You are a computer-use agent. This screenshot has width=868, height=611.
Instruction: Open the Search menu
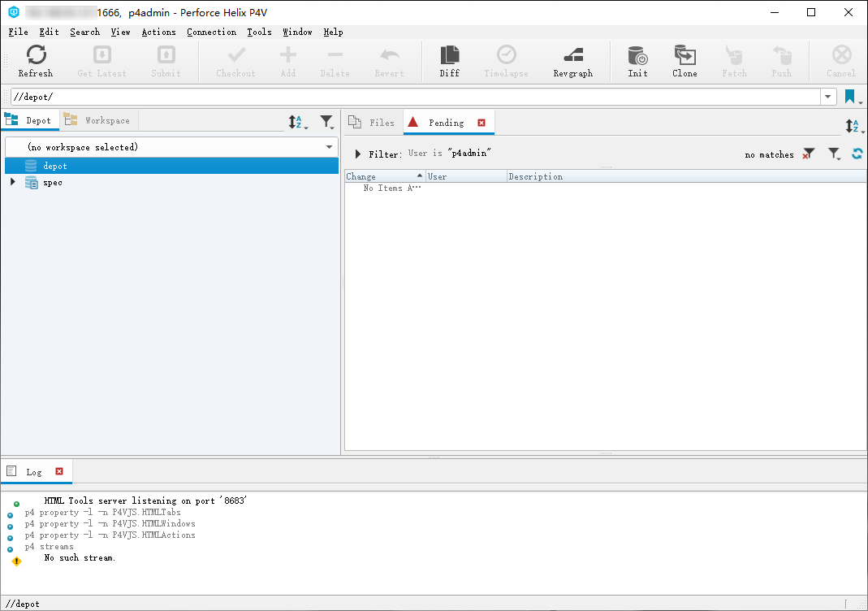tap(84, 32)
